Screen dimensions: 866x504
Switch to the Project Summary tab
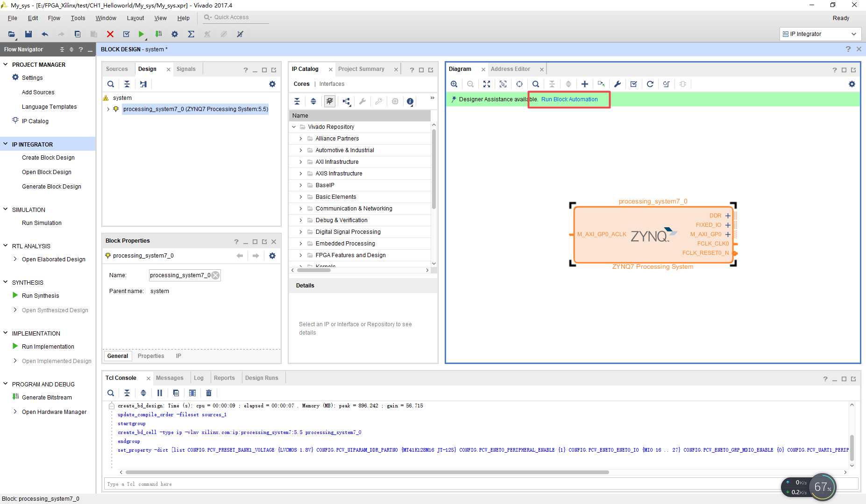click(361, 69)
